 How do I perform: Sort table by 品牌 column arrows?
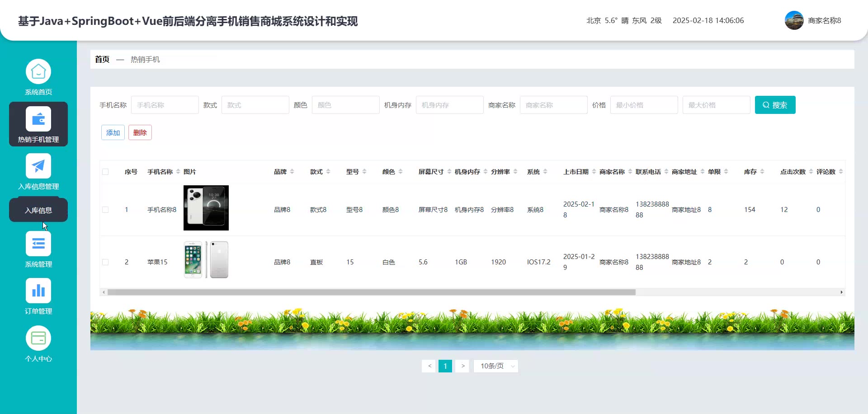click(292, 172)
